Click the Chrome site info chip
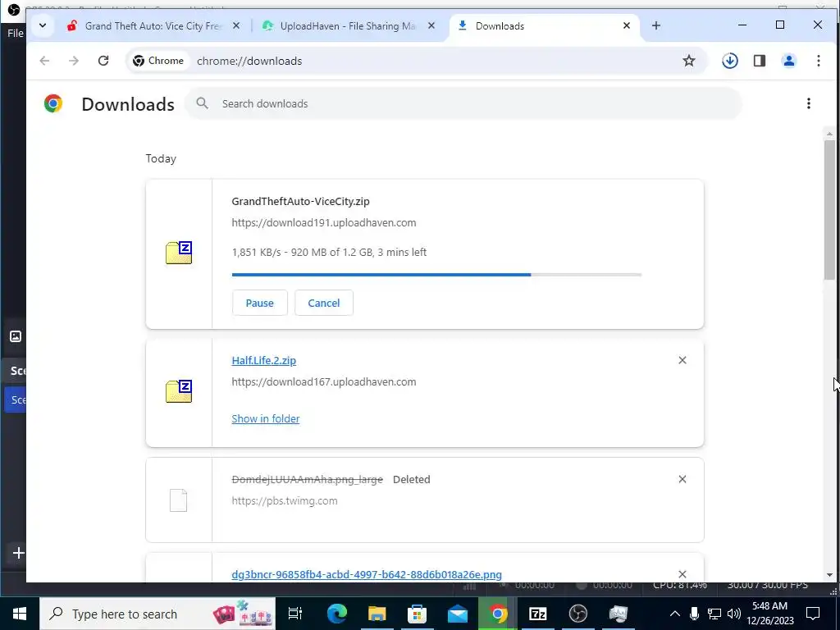The width and height of the screenshot is (840, 630). coord(158,61)
